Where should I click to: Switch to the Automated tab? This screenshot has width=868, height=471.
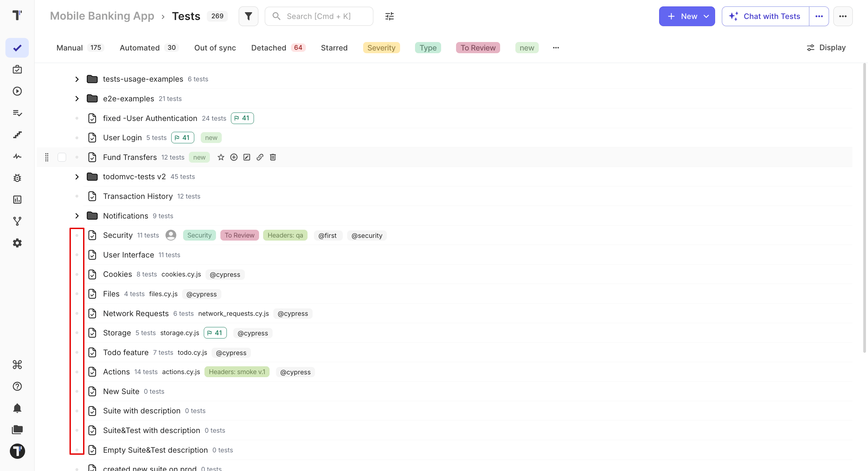[149, 48]
